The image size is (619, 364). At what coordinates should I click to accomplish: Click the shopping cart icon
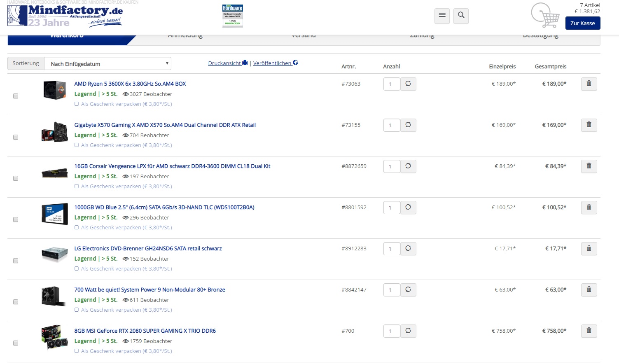545,16
